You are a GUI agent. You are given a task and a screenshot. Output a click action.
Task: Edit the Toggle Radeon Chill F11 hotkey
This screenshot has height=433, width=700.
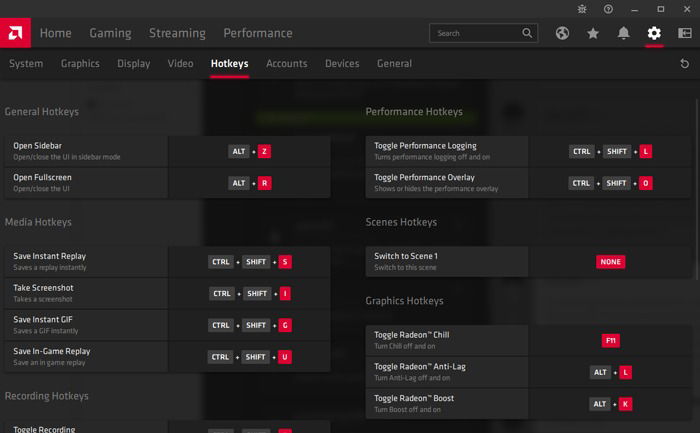611,341
